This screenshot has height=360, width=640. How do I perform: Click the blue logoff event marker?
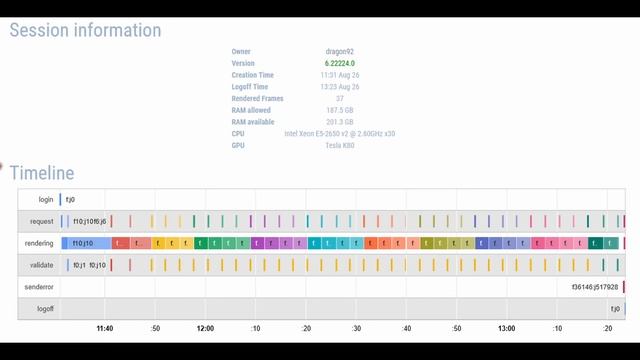tap(624, 309)
